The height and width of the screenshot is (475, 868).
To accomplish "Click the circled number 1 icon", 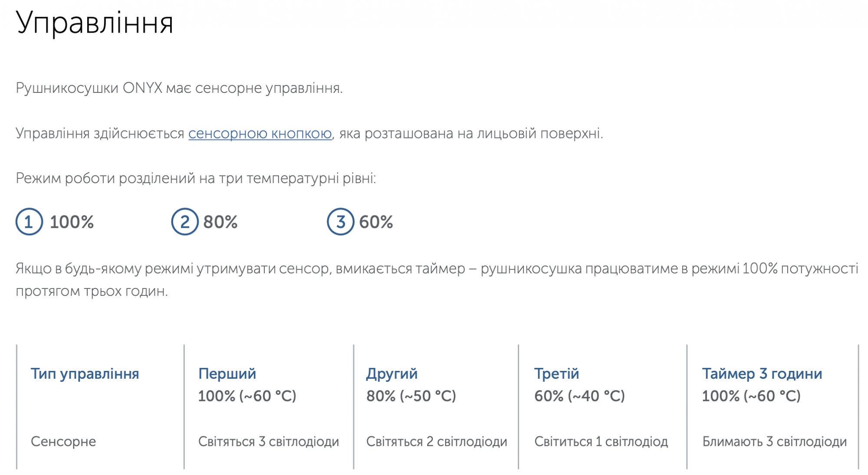I will (x=29, y=222).
